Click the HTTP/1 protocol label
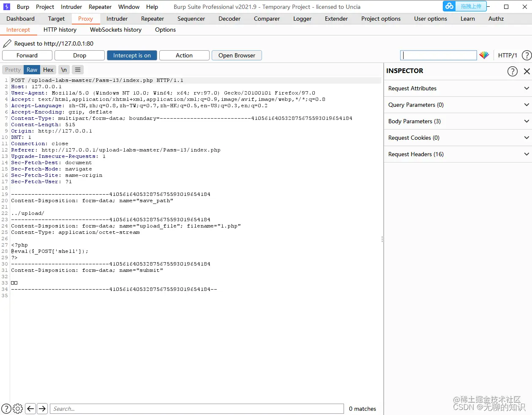The image size is (532, 415). [507, 55]
